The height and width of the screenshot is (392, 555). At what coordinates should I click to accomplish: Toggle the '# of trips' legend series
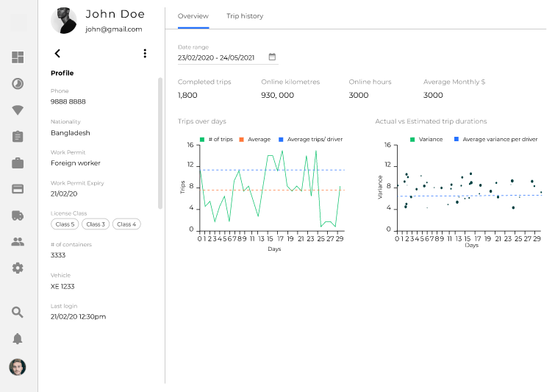(218, 139)
